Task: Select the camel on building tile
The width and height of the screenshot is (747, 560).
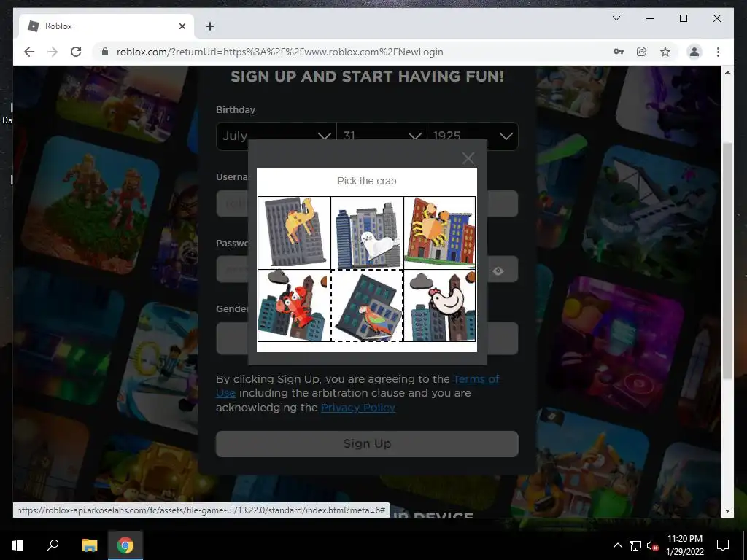Action: pyautogui.click(x=295, y=233)
